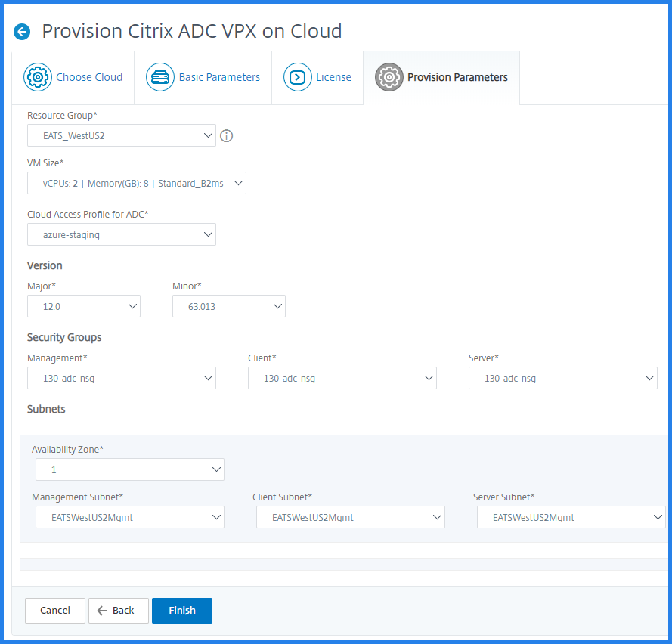Open the Choose Cloud tab
Image resolution: width=672 pixels, height=644 pixels.
73,78
